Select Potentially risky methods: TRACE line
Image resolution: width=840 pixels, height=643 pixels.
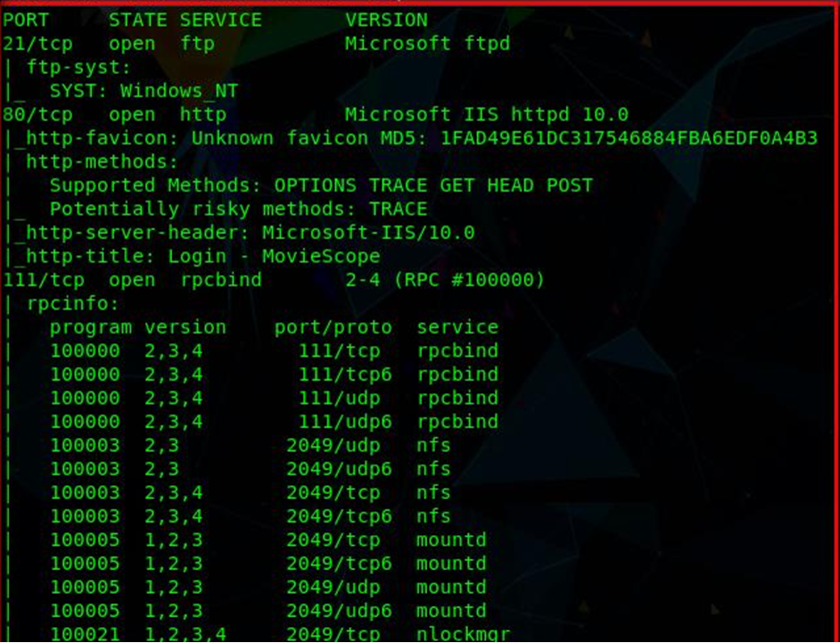(238, 209)
